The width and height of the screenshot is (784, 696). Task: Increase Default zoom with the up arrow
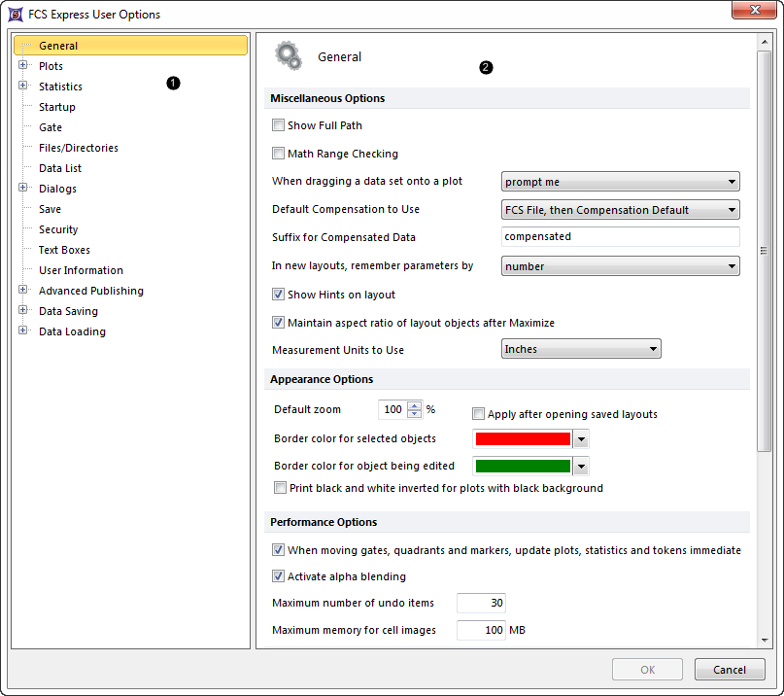415,405
